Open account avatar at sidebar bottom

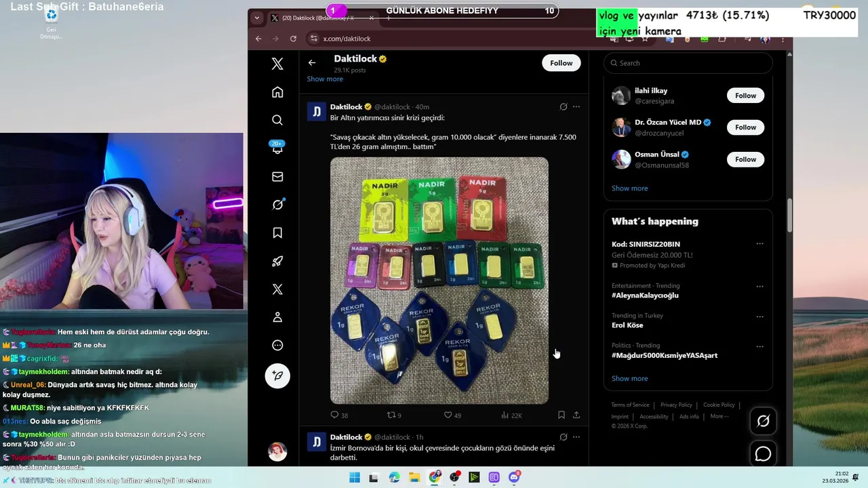point(277,451)
